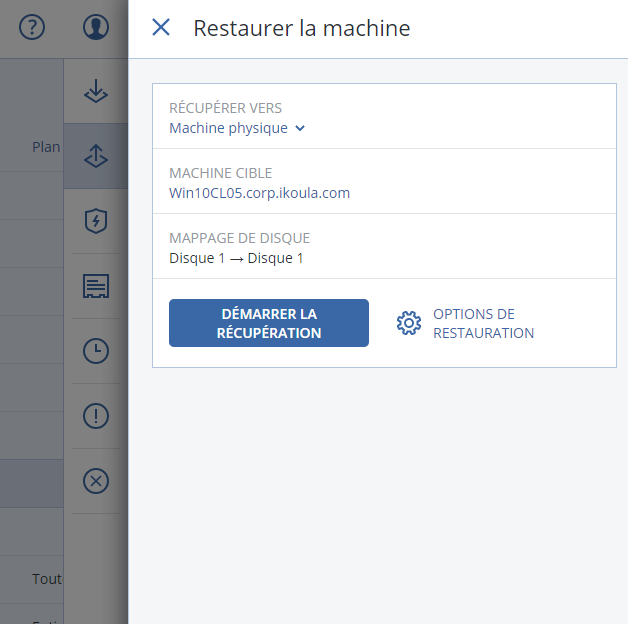This screenshot has width=628, height=624.
Task: Open the lined storage details icon
Action: pyautogui.click(x=96, y=286)
